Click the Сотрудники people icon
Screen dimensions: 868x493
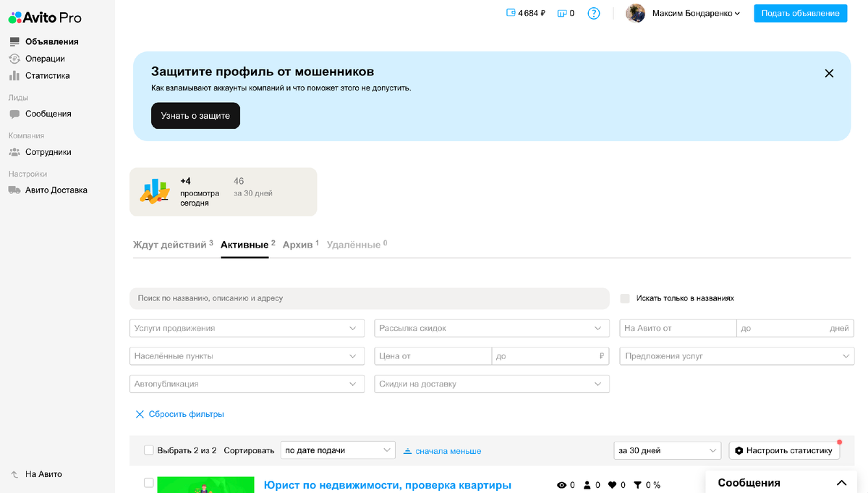coord(14,152)
